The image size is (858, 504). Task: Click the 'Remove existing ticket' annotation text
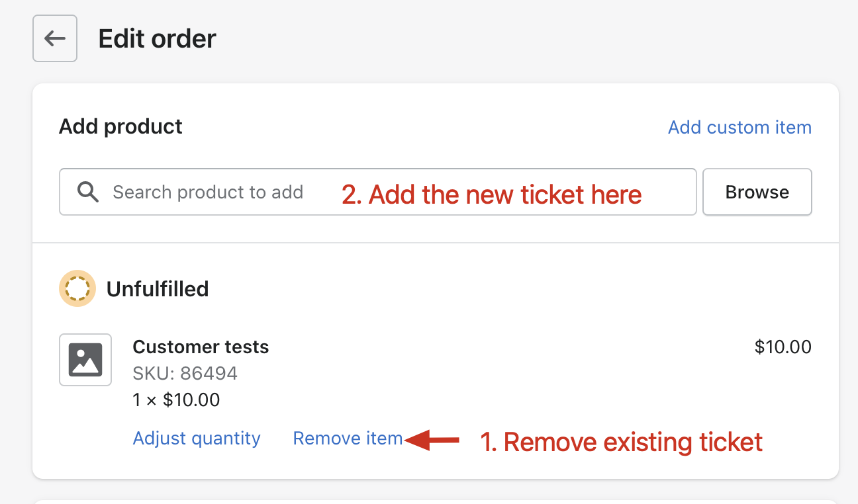(622, 442)
